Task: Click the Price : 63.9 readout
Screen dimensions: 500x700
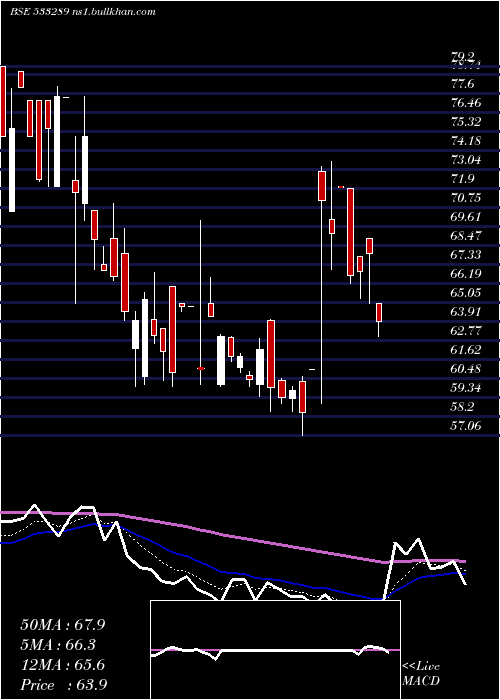Action: pyautogui.click(x=63, y=685)
